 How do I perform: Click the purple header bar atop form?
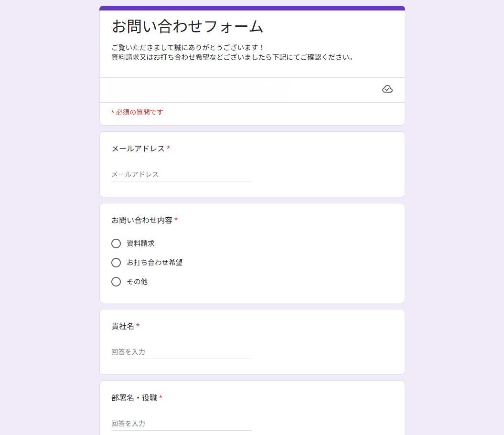pos(252,8)
